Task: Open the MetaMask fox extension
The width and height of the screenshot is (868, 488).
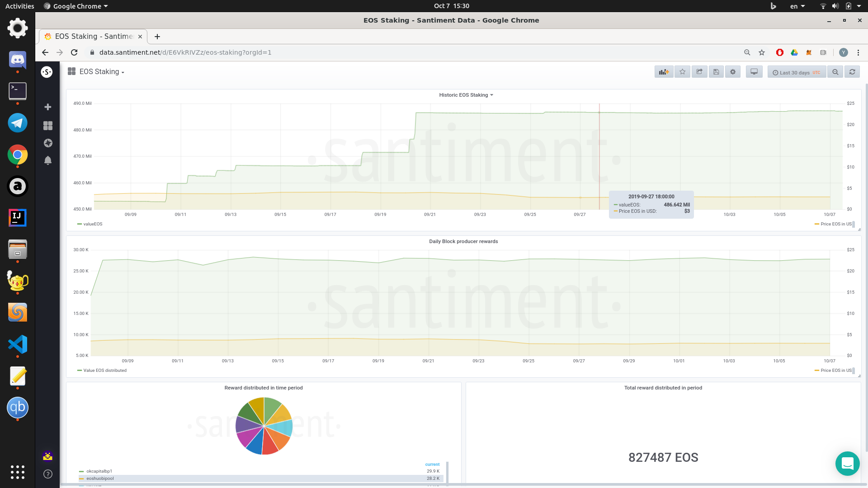Action: point(809,52)
